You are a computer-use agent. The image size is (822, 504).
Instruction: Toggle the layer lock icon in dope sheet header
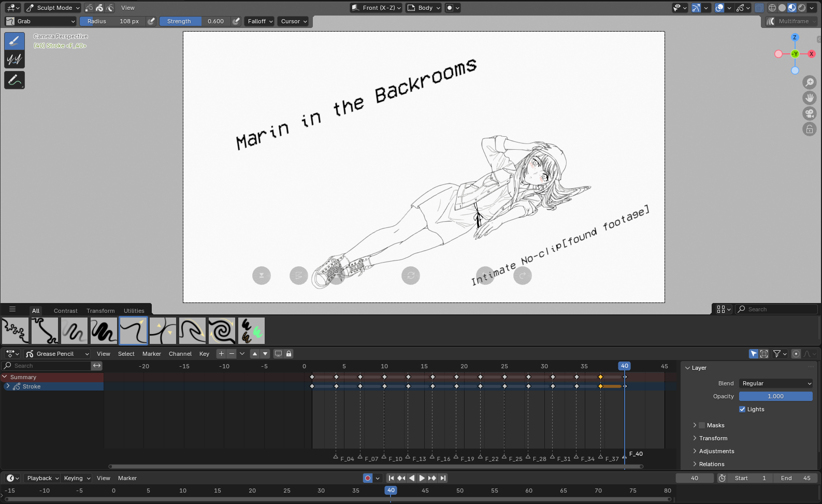[289, 354]
